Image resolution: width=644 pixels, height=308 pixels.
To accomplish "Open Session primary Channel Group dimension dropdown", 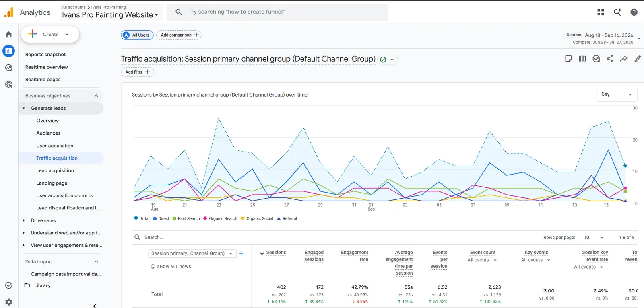I will coord(192,253).
